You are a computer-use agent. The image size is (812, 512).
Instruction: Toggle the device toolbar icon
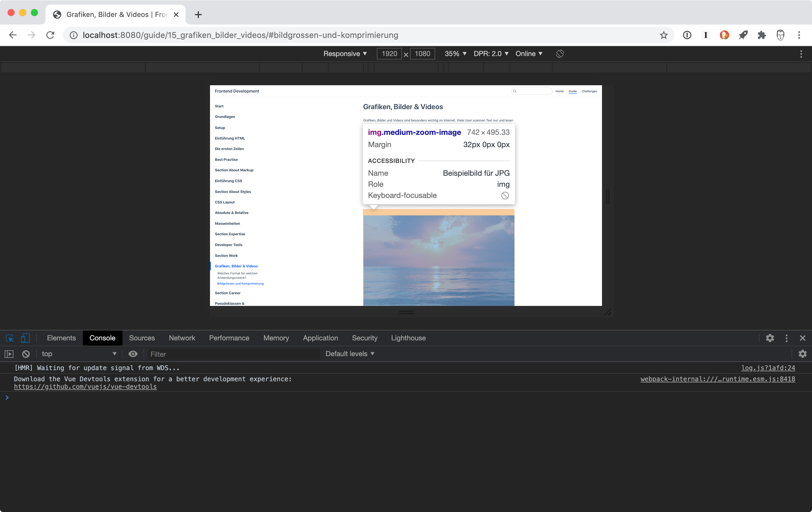click(25, 338)
